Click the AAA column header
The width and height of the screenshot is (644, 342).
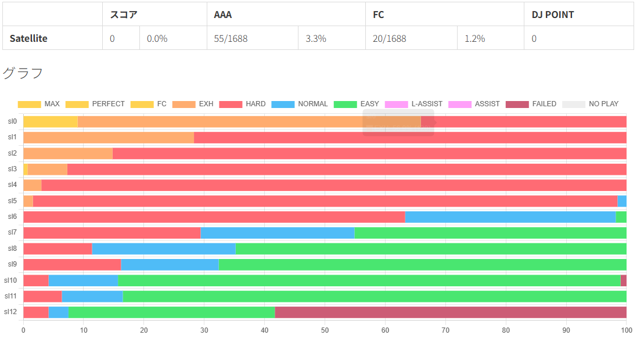pos(222,15)
